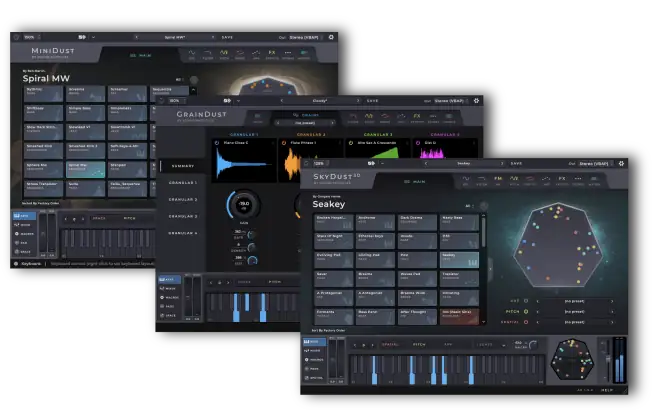Select GRANULAR 1 tab in GrainDust sidebar
This screenshot has width=660, height=410.
tap(183, 183)
